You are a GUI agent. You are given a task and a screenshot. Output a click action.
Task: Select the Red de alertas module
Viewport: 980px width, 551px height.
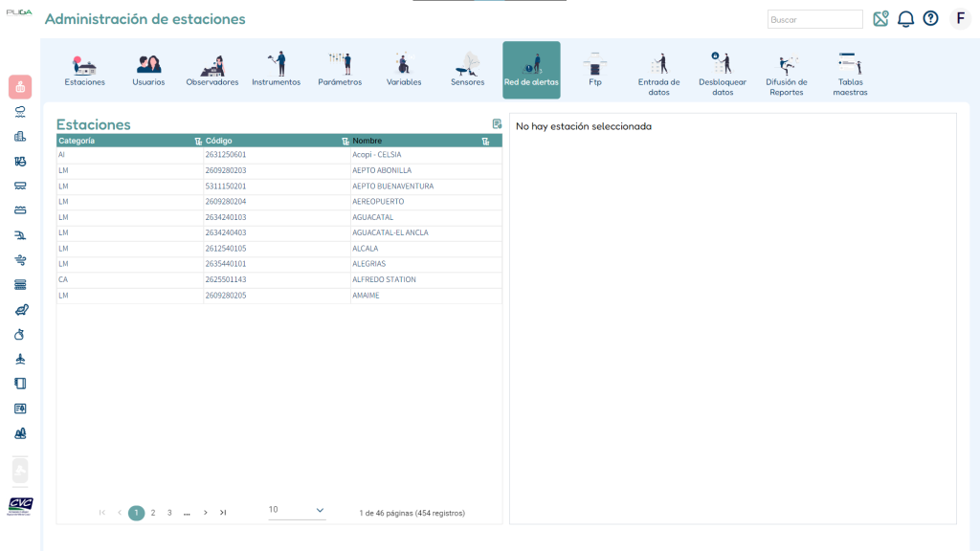(531, 70)
